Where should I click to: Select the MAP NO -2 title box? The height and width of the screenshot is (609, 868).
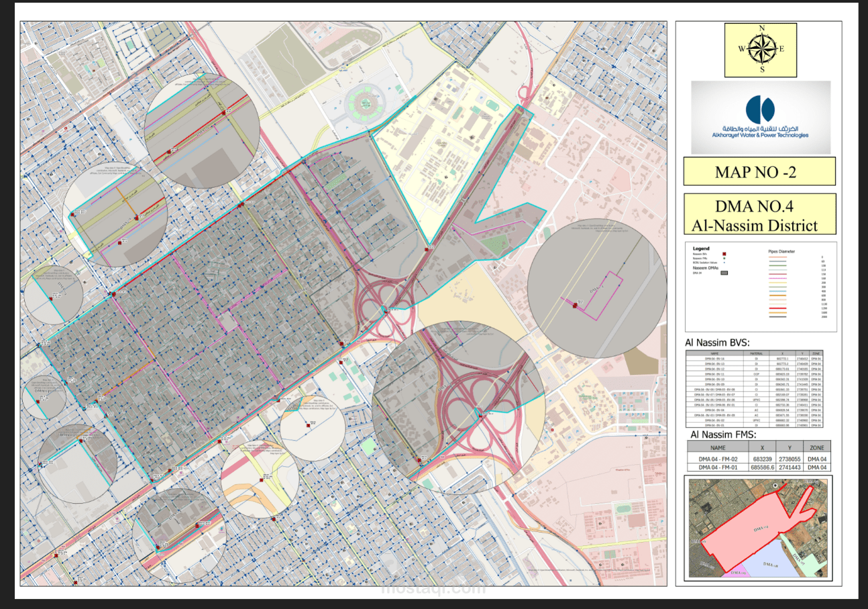click(x=759, y=171)
